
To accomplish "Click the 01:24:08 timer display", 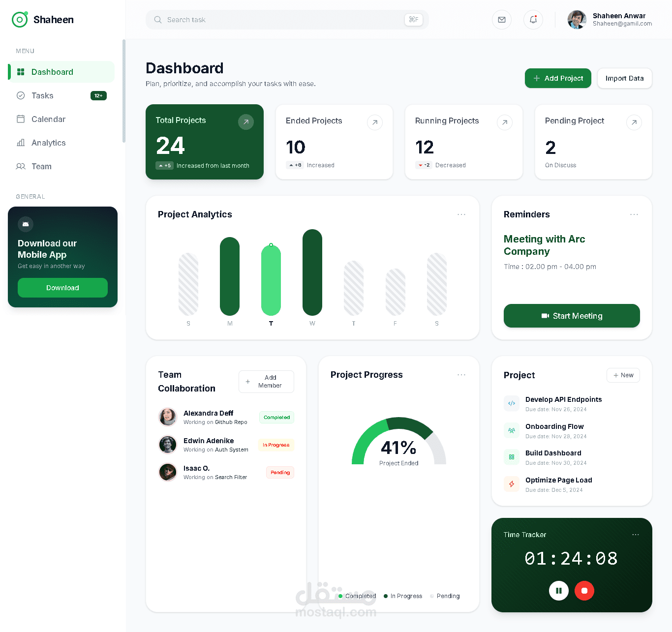I will tap(571, 558).
